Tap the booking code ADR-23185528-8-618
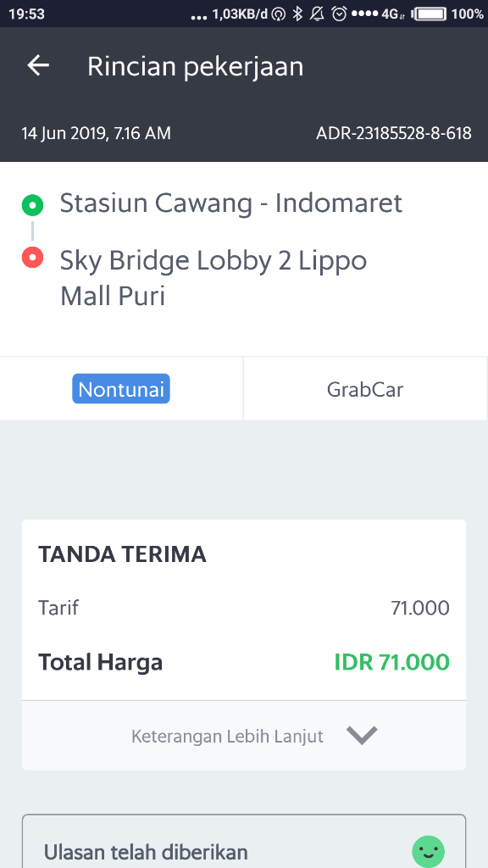The image size is (488, 868). click(394, 133)
